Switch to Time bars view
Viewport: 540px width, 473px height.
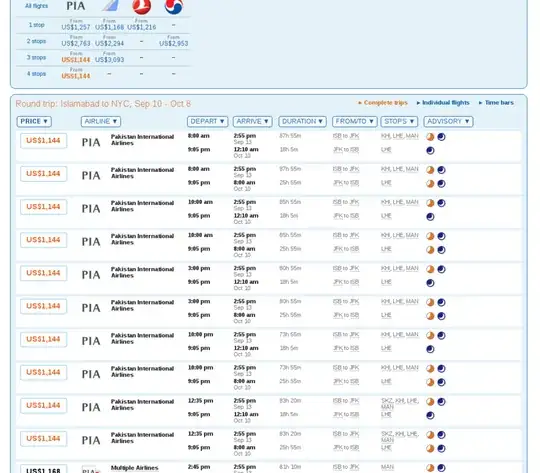pyautogui.click(x=496, y=103)
